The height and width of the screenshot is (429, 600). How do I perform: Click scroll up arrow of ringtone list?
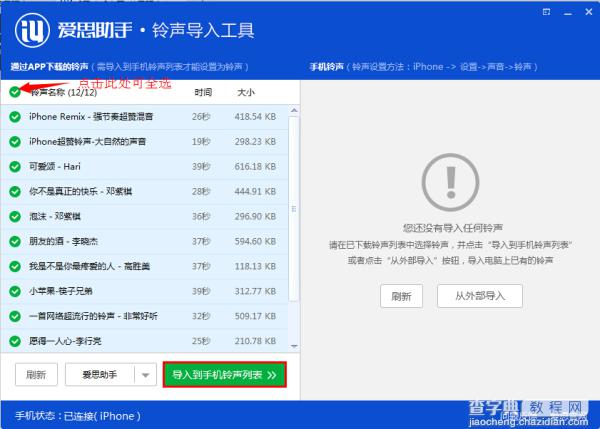(x=294, y=111)
